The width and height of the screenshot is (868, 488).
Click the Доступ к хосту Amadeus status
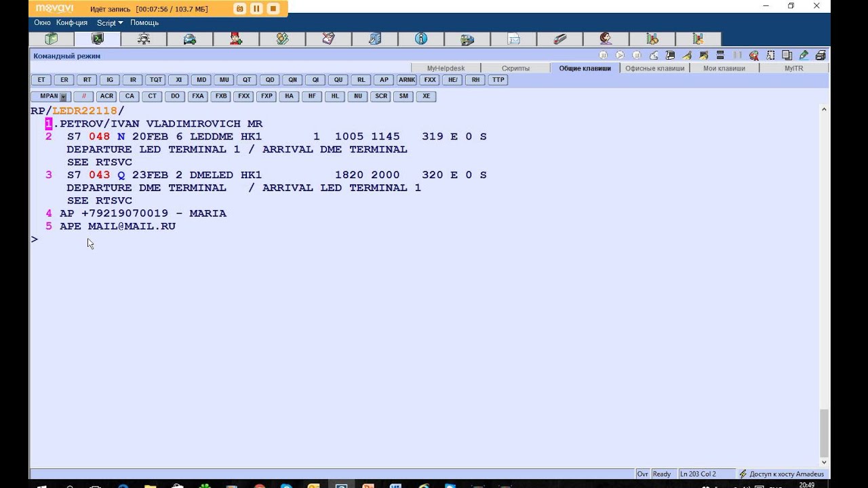[783, 474]
